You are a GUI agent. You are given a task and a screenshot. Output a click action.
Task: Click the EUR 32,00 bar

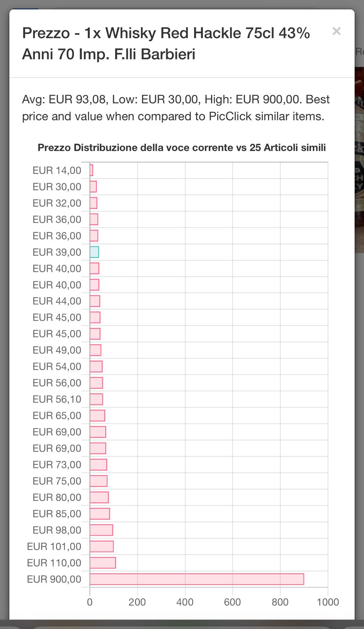pyautogui.click(x=94, y=203)
